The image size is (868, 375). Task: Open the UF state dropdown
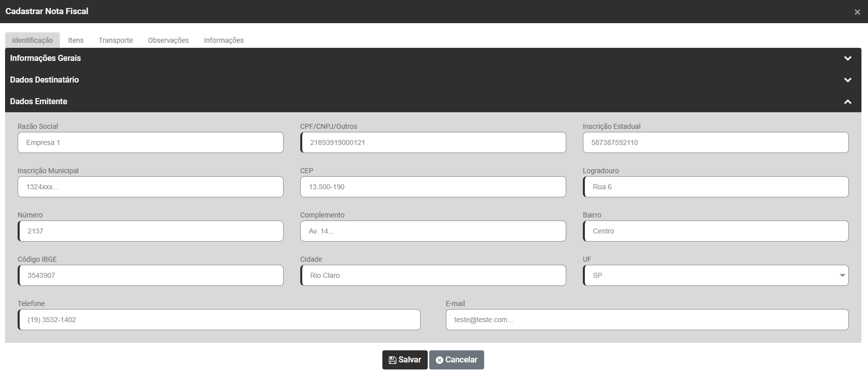coord(715,275)
